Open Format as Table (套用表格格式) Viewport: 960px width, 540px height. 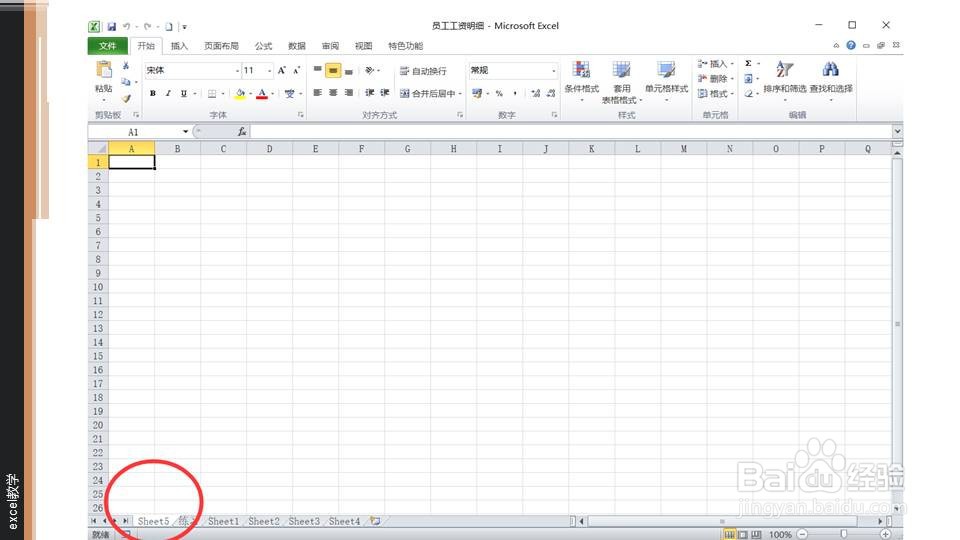tap(621, 82)
